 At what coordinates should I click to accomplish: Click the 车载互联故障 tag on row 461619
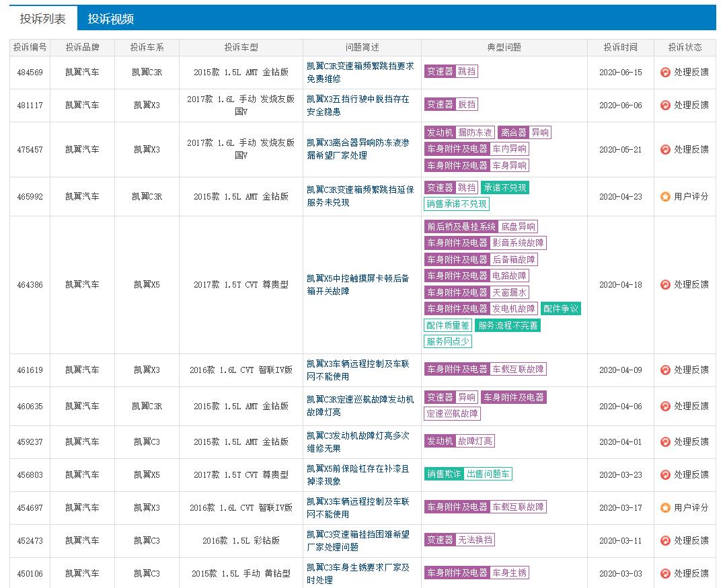(519, 369)
